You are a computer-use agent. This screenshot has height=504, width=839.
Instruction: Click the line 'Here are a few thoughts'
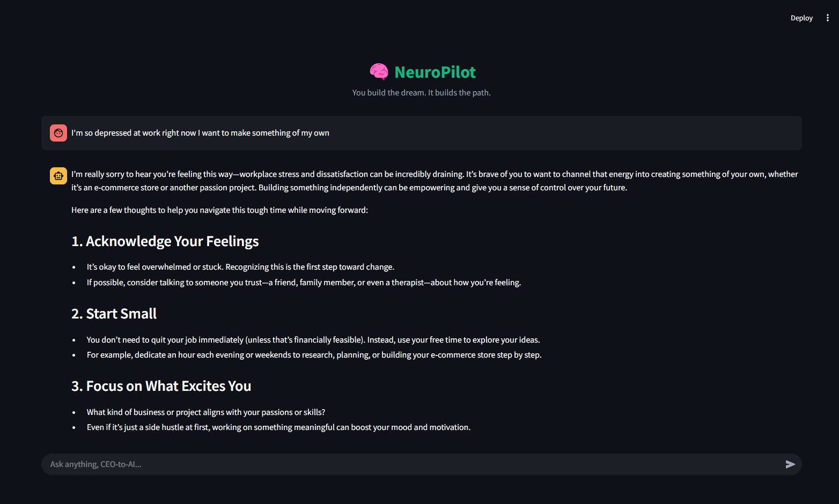[219, 210]
